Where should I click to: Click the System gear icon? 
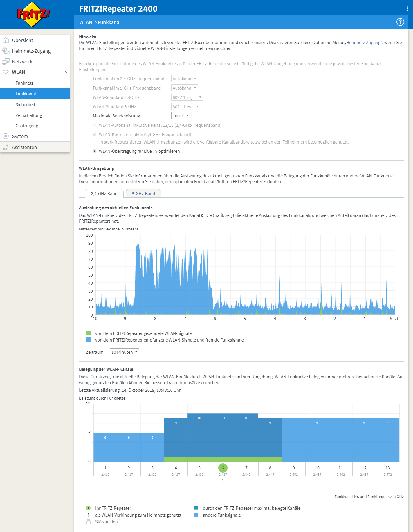(x=6, y=136)
